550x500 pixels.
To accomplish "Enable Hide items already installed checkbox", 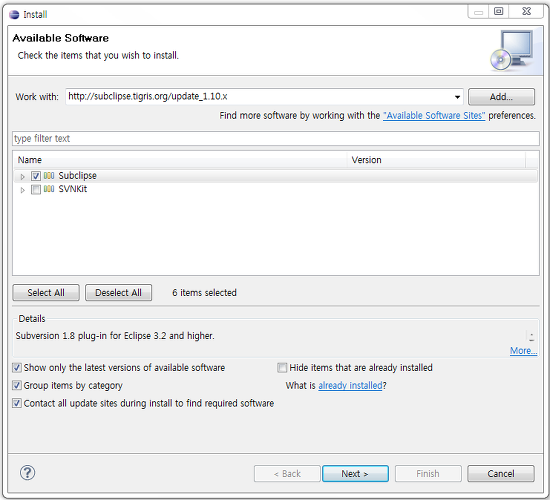I will click(x=282, y=367).
